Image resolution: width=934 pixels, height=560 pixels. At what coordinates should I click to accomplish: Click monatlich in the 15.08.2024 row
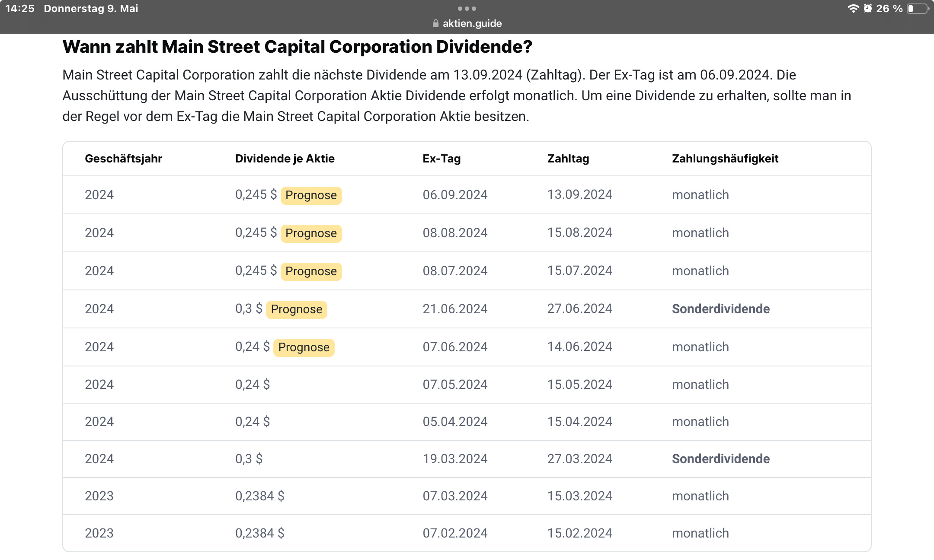[700, 233]
